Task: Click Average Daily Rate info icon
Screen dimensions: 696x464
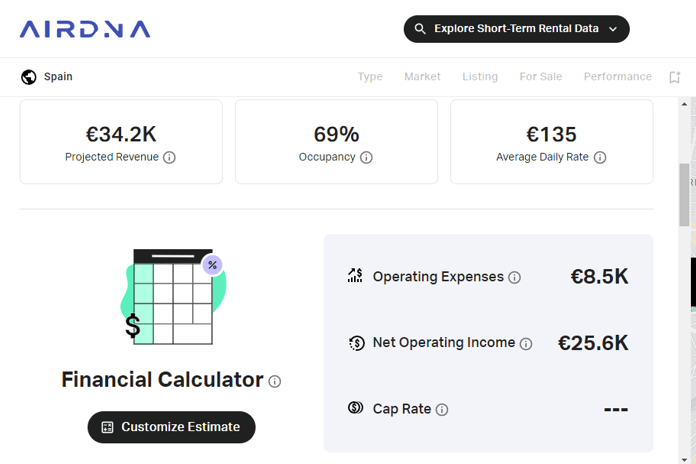Action: click(x=600, y=158)
